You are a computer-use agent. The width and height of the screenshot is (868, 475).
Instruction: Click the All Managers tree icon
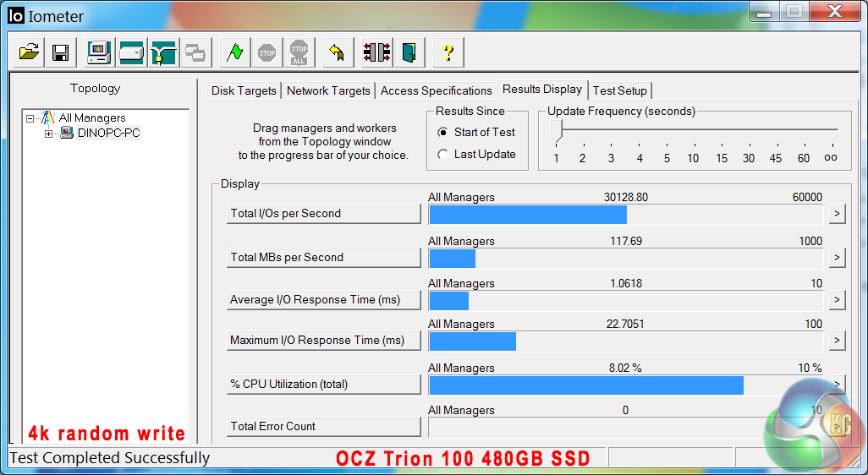click(x=48, y=117)
